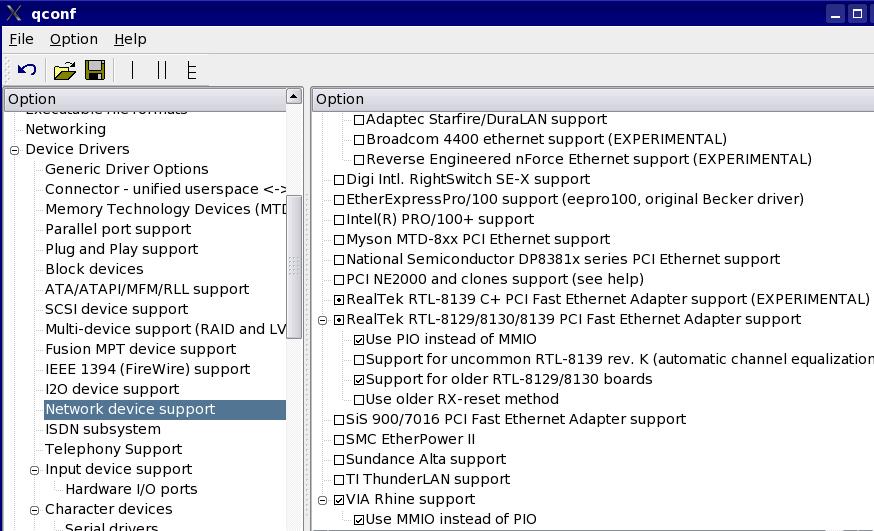Enable PCI NE2000 and clones support
This screenshot has height=531, width=874.
339,280
